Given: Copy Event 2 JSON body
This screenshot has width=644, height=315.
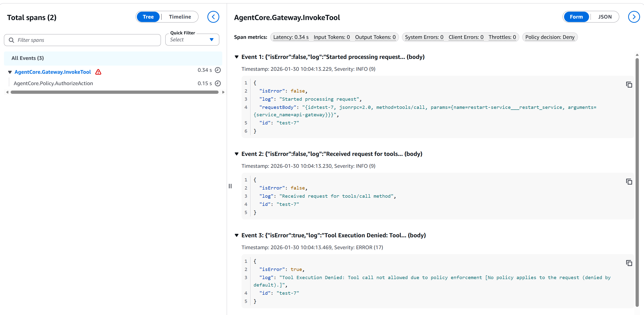Looking at the screenshot, I should 629,182.
